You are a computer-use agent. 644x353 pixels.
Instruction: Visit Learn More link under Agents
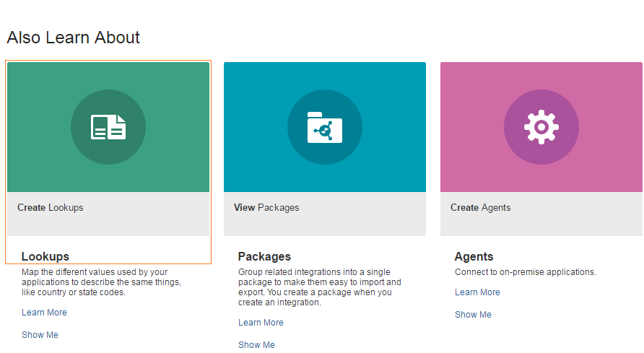[x=477, y=292]
